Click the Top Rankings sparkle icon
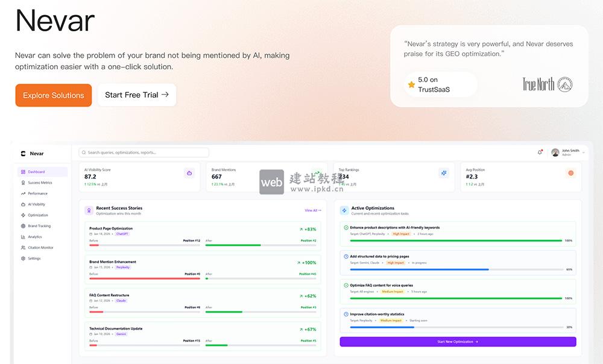 444,173
